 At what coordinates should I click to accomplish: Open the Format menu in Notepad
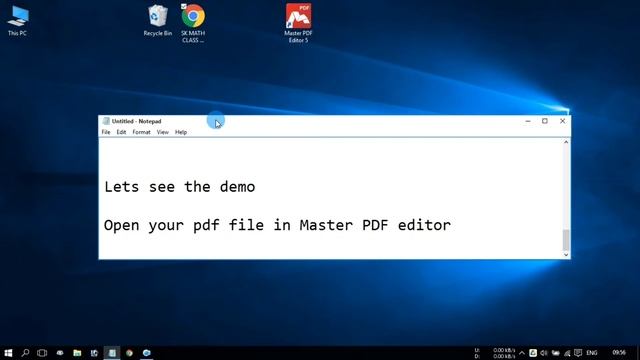(x=141, y=132)
